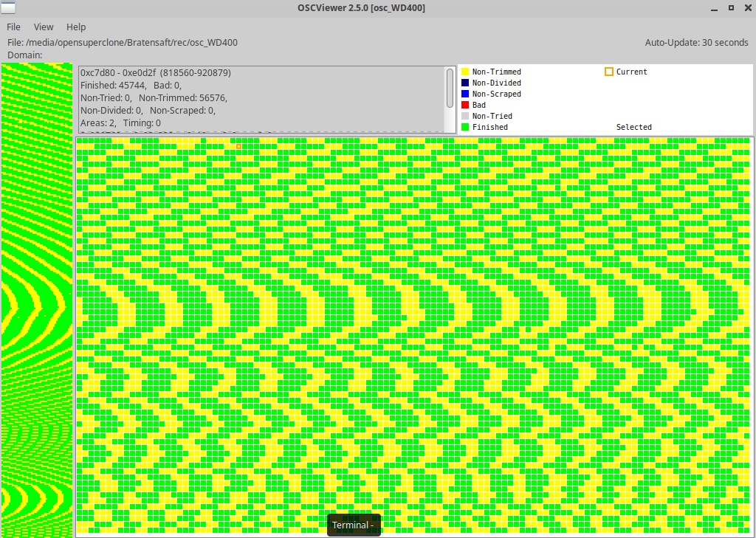Open the File menu
Viewport: 756px width, 538px height.
click(13, 27)
